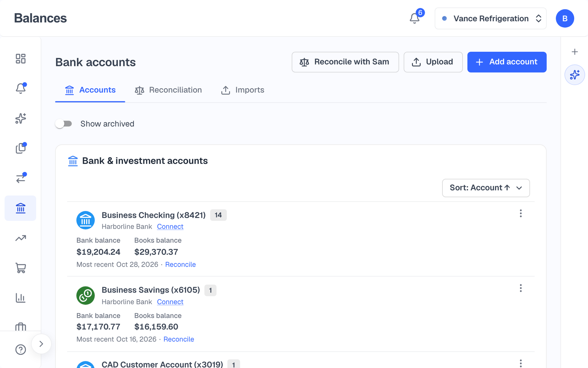Click the Business Checking blue bank icon
The width and height of the screenshot is (588, 368).
85,220
